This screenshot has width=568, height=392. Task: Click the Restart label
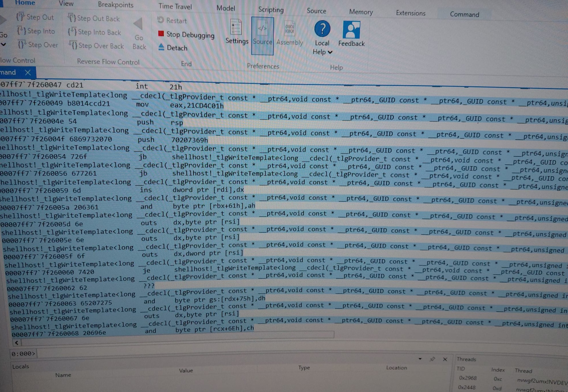[x=176, y=21]
